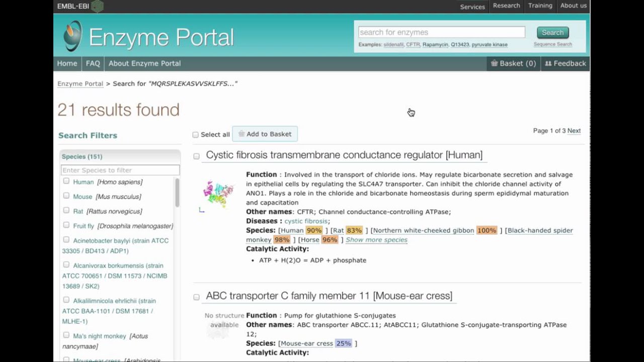Open the About us top menu

point(574,6)
